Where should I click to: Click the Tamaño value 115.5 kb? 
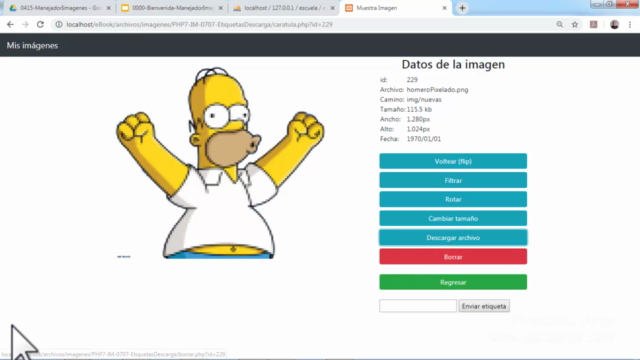coord(419,109)
